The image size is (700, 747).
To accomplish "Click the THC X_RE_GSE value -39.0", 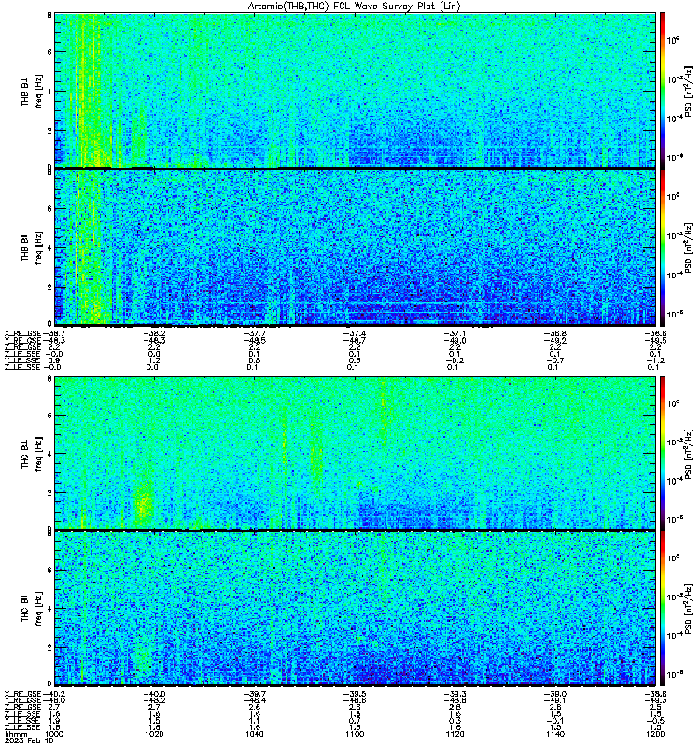I will 554,694.
